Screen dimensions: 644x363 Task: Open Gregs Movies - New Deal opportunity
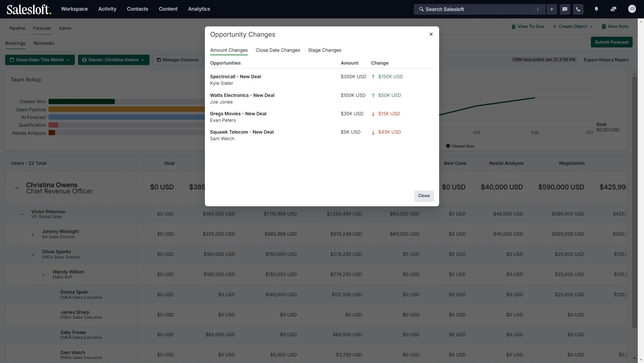[x=238, y=114]
